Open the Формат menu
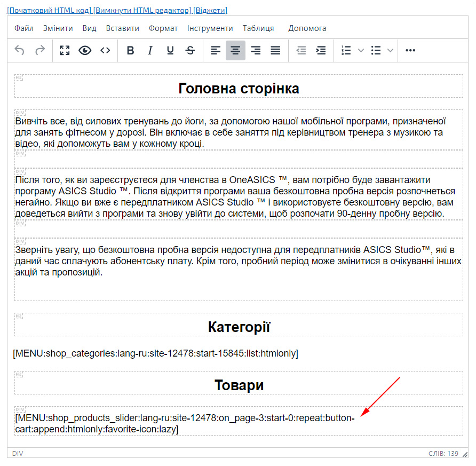The image size is (476, 466). [x=163, y=28]
